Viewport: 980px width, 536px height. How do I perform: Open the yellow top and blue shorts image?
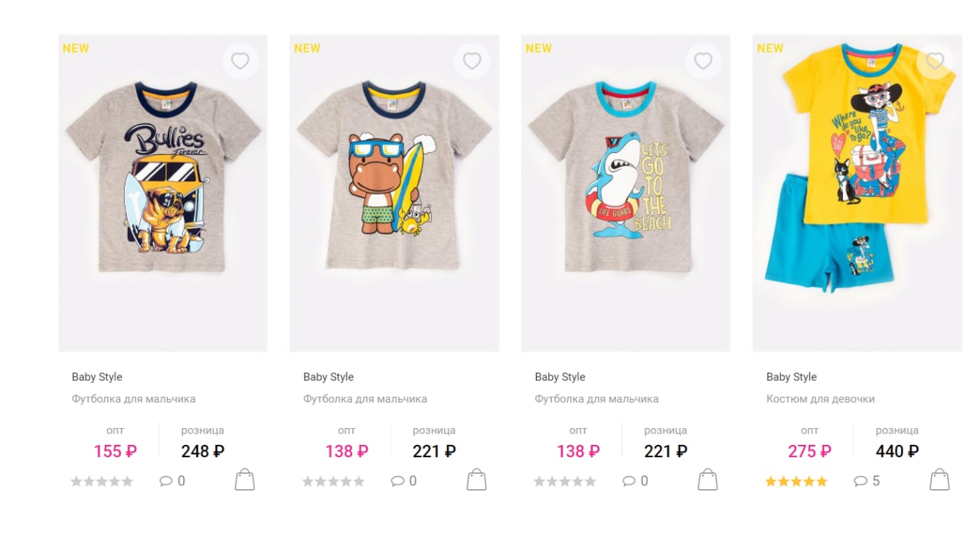coord(857,193)
